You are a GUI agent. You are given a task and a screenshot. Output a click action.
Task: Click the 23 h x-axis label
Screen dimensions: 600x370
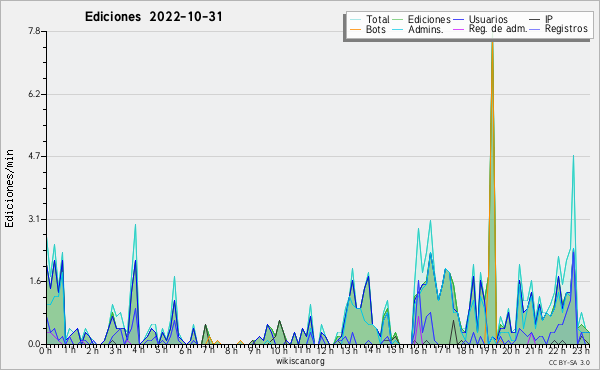582,350
